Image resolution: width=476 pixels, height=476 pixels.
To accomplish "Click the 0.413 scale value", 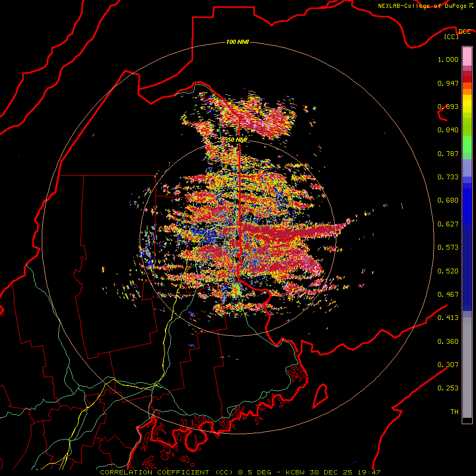I will click(x=448, y=318).
